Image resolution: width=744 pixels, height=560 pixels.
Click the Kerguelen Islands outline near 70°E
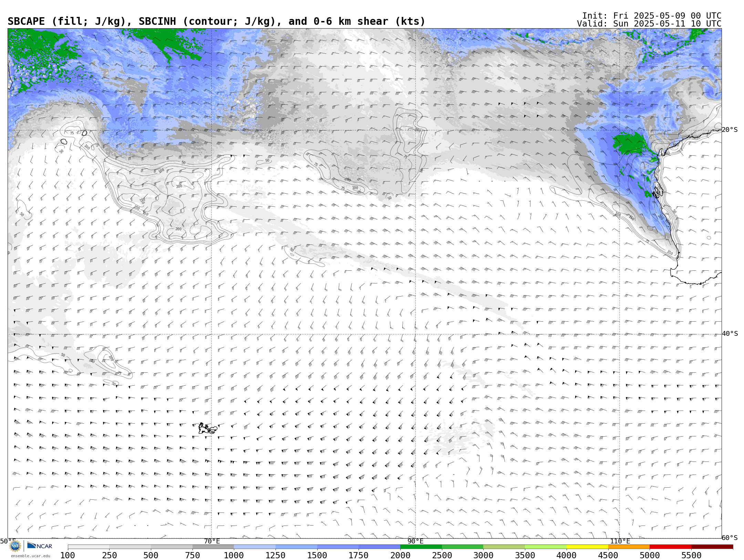208,428
